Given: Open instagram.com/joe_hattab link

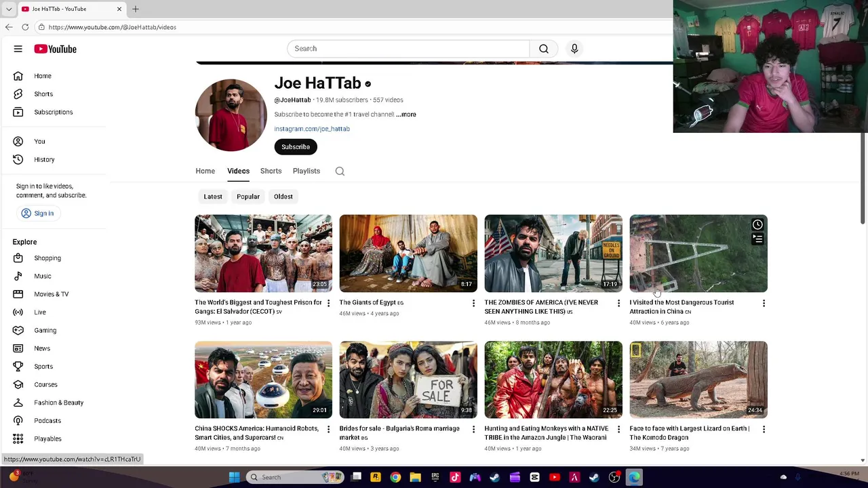Looking at the screenshot, I should click(x=312, y=129).
